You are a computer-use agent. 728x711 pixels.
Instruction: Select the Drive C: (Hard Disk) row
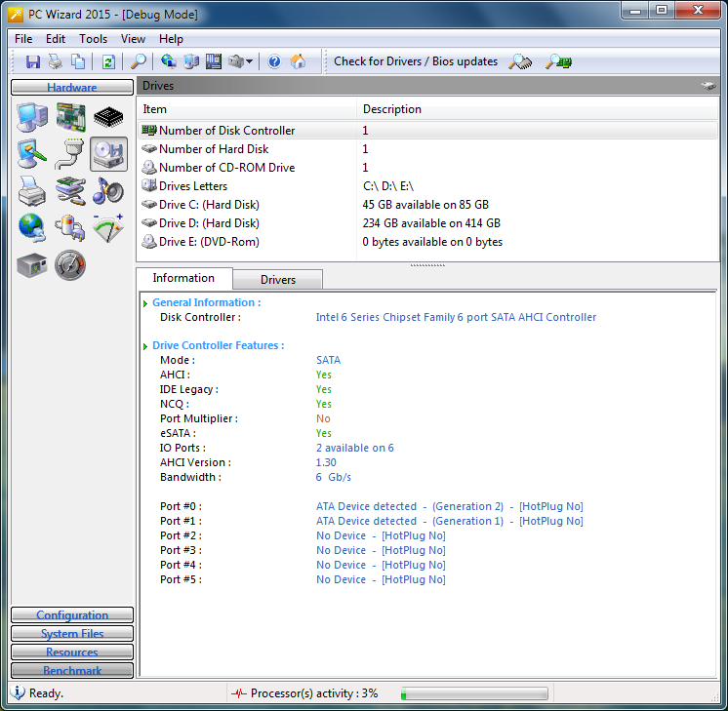tap(427, 205)
